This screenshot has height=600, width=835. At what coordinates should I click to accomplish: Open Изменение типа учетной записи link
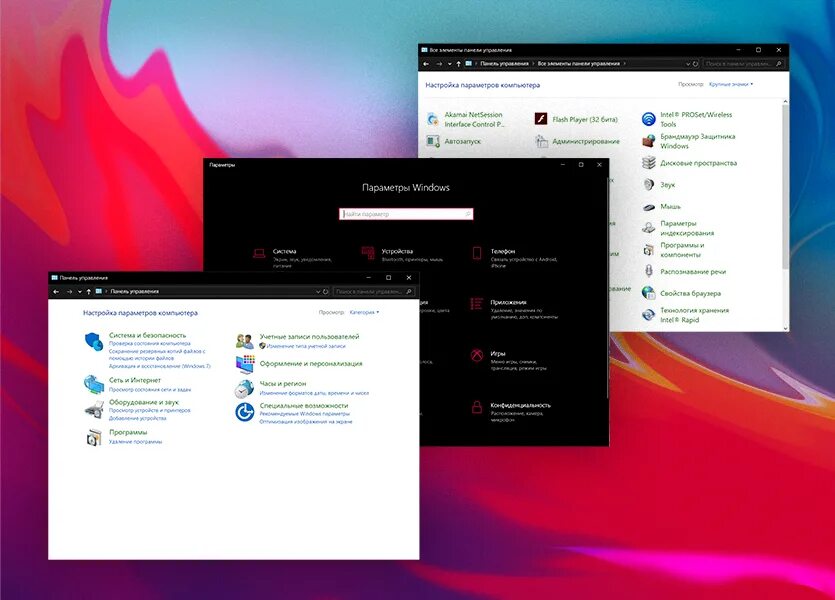pyautogui.click(x=306, y=346)
